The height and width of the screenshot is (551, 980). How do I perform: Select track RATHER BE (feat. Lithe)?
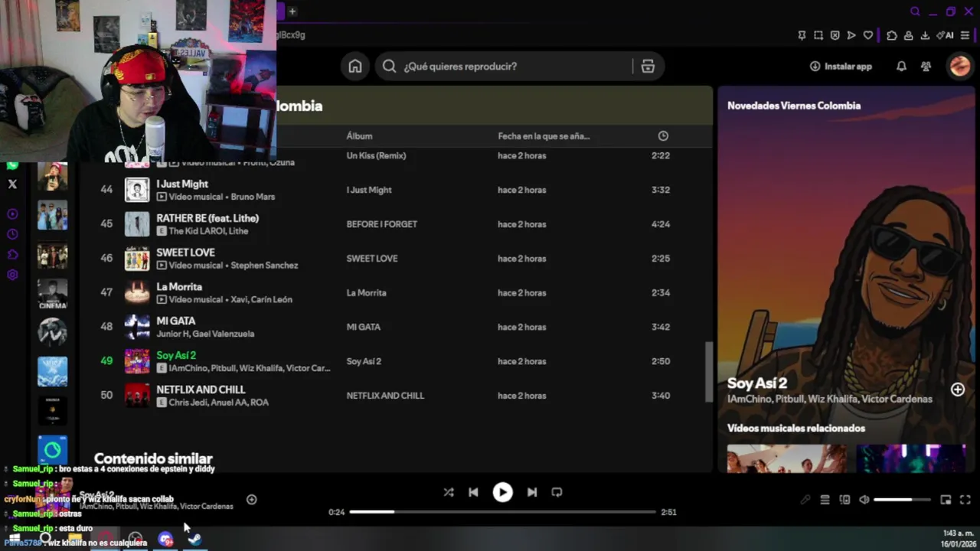click(207, 218)
